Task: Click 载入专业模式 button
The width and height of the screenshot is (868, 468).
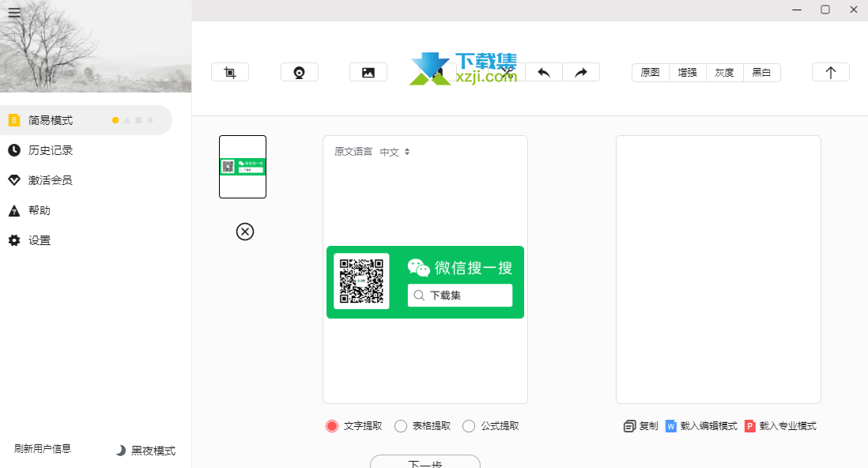Action: coord(780,426)
